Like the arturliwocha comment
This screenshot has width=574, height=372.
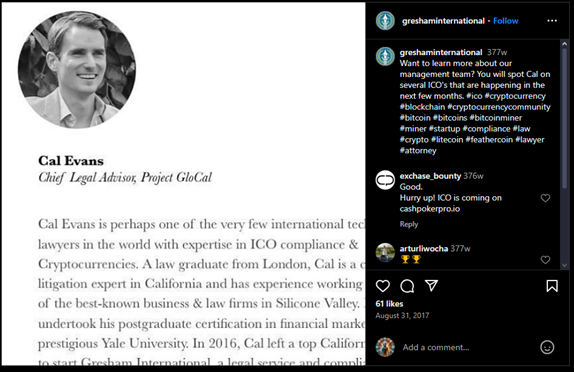(x=545, y=260)
